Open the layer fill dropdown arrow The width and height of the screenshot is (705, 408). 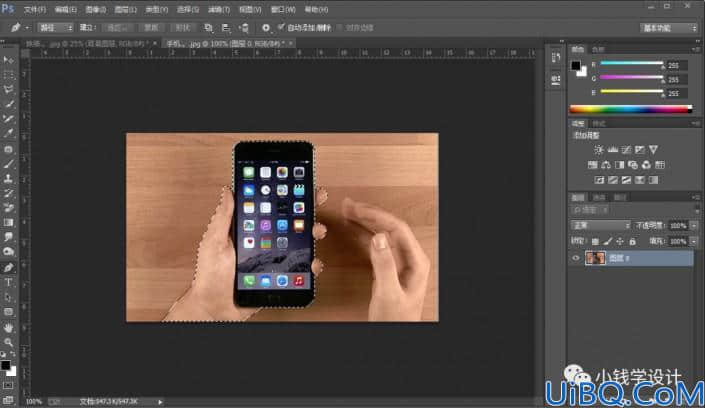694,242
